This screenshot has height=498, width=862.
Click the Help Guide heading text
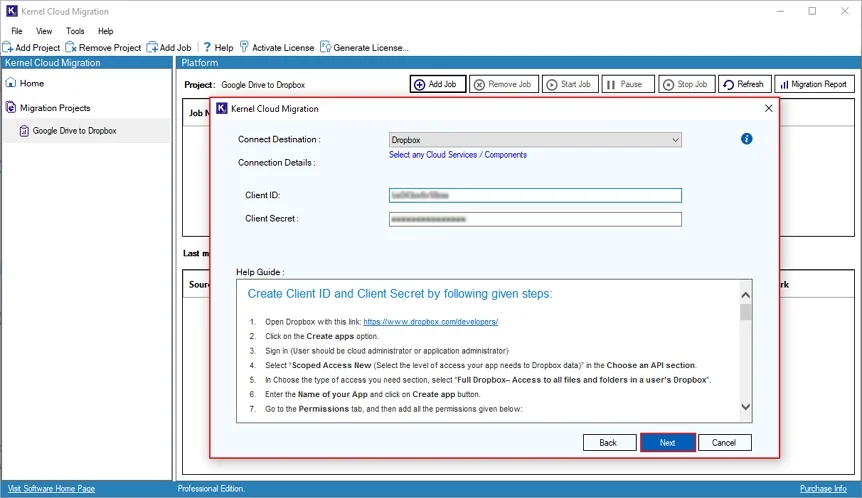click(400, 294)
